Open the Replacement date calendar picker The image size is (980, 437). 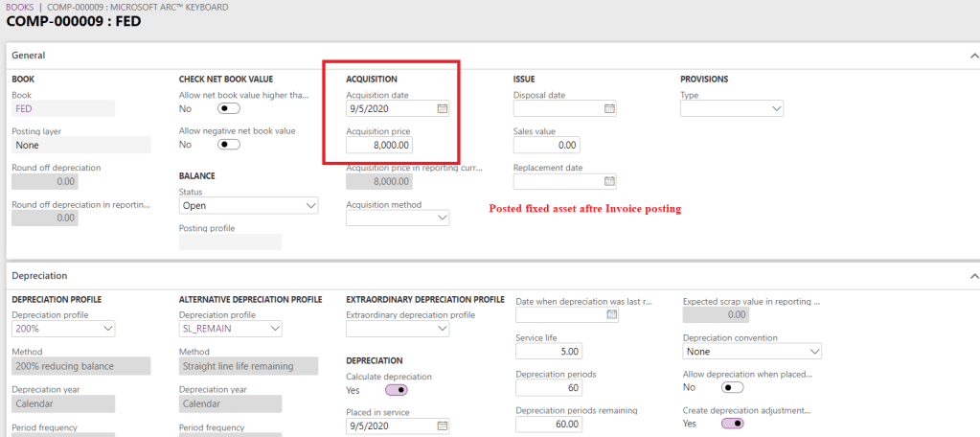(x=609, y=181)
